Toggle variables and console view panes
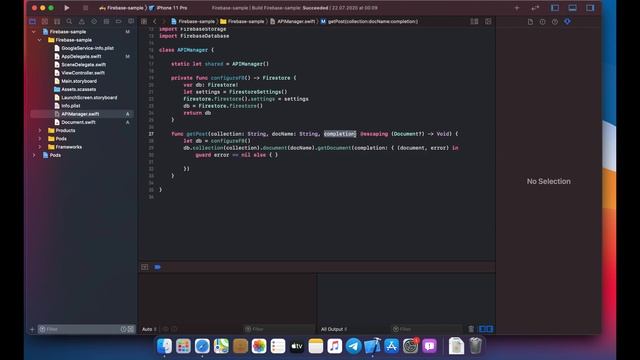Viewport: 640px width, 360px height. (x=486, y=329)
